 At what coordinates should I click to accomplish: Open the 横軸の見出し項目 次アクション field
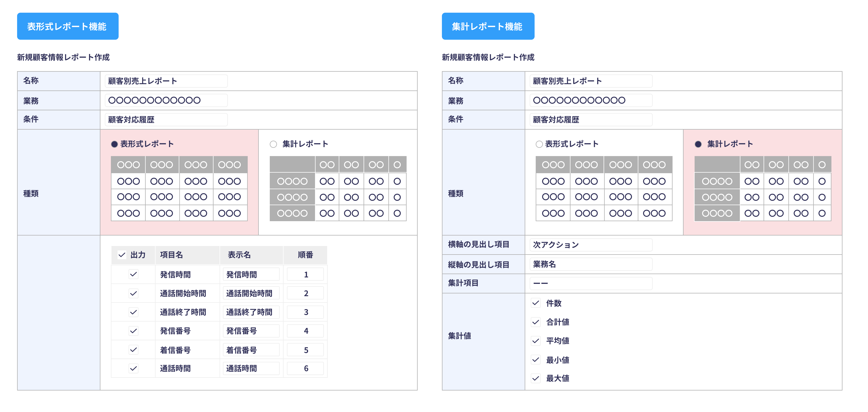(591, 245)
